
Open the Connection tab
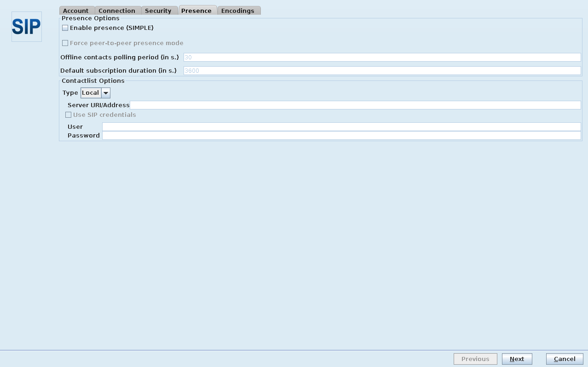click(117, 11)
